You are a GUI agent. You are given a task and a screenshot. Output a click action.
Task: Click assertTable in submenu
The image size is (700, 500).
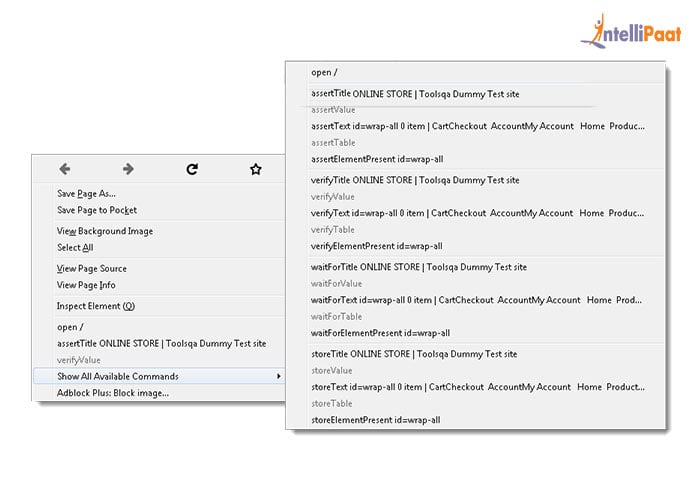[x=333, y=143]
